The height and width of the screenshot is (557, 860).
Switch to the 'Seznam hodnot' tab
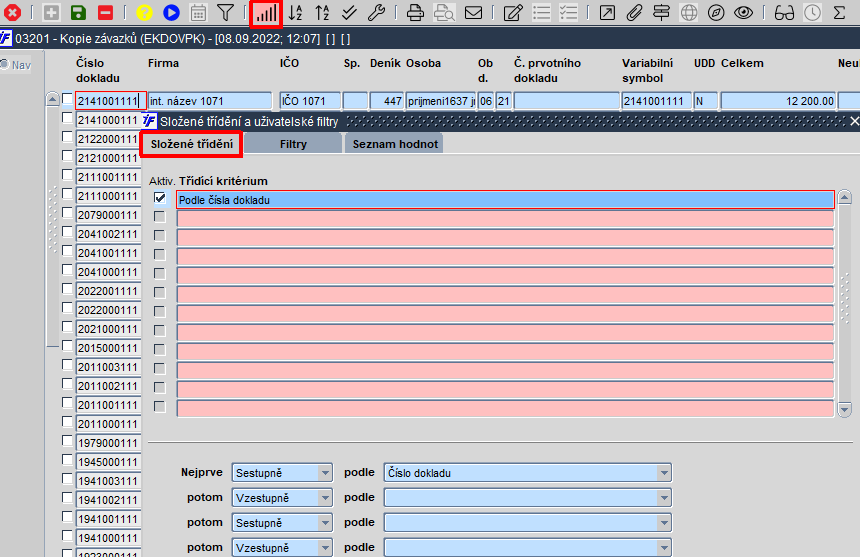395,144
